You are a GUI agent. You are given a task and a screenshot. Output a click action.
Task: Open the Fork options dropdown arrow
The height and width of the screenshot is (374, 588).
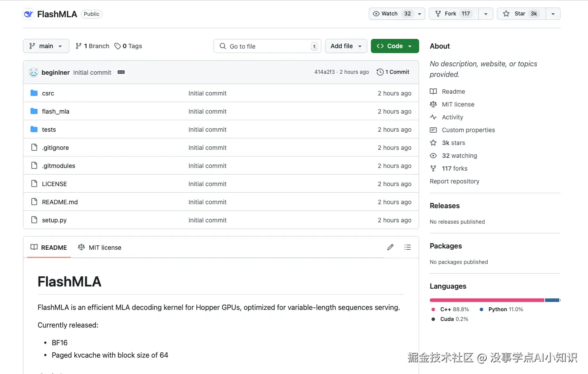(x=486, y=14)
